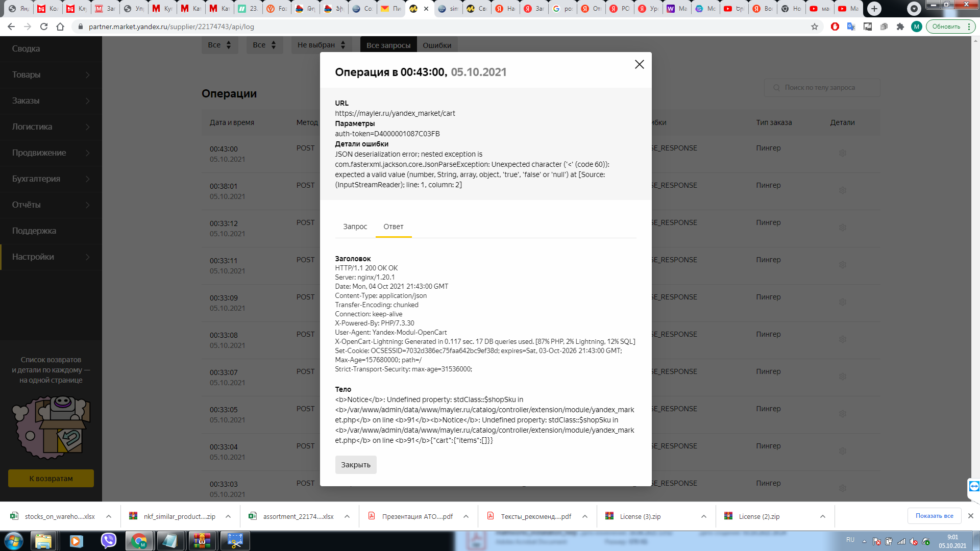Expand the Отчёты sidebar section
This screenshot has width=980, height=551.
(51, 205)
